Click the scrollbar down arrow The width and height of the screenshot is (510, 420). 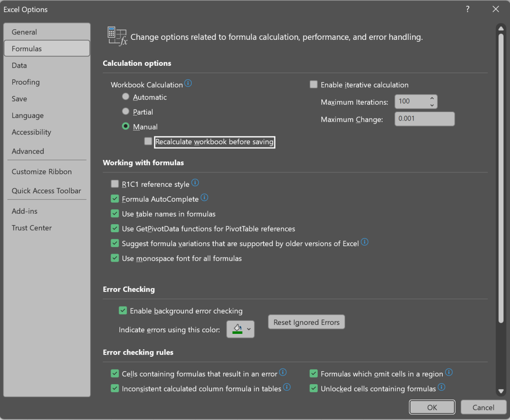pyautogui.click(x=501, y=392)
